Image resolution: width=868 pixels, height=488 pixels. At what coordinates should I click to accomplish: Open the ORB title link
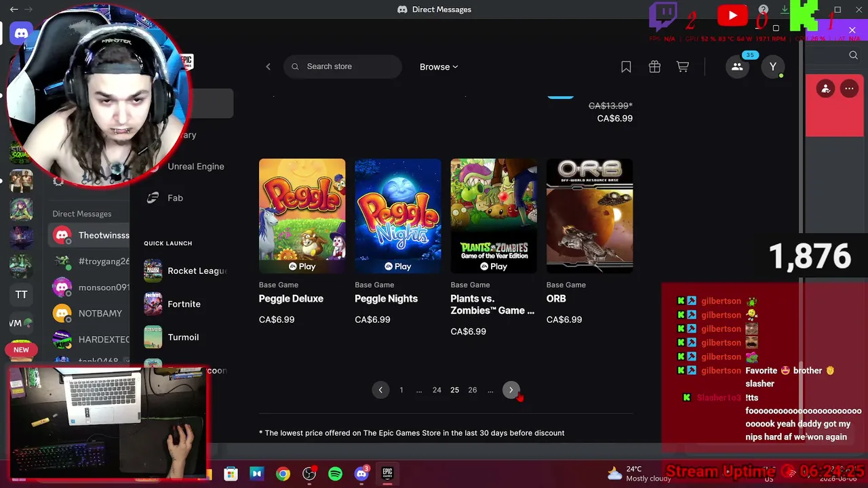pyautogui.click(x=556, y=299)
